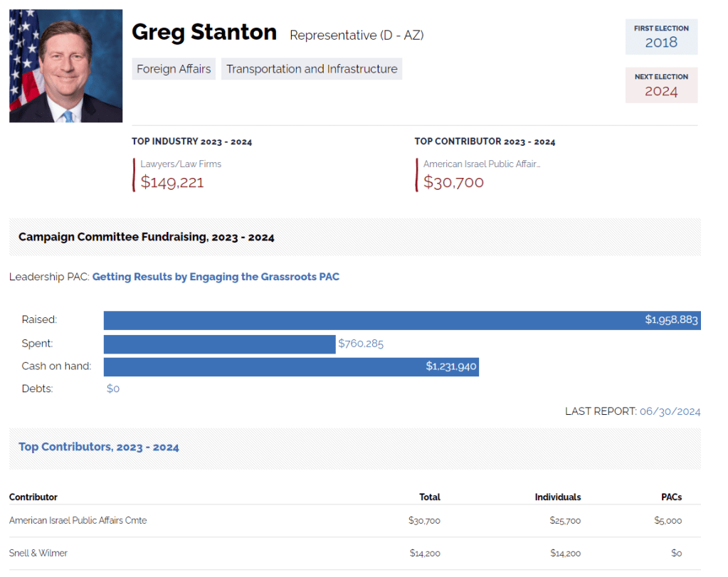Sort by the Total column header
728x577 pixels.
coord(430,497)
